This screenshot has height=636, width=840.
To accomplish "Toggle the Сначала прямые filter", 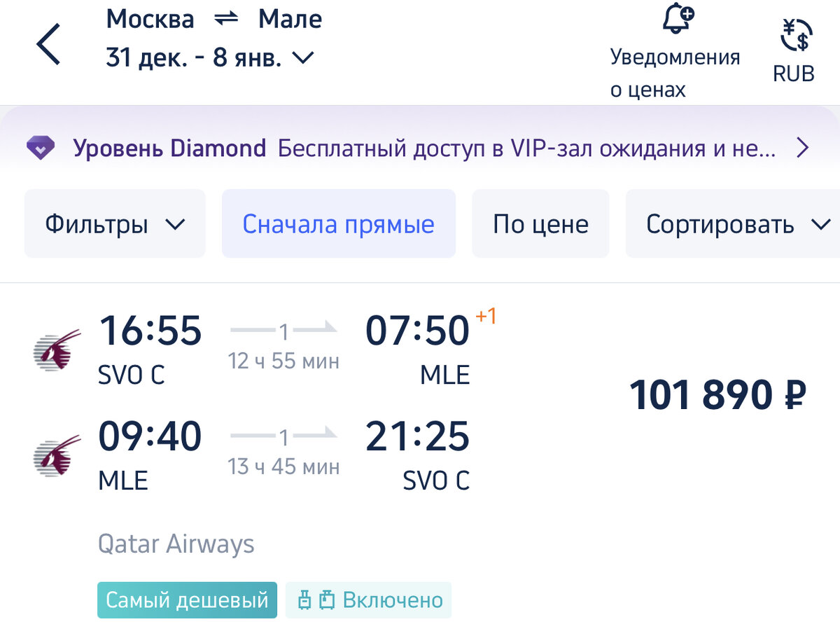I will coord(338,223).
